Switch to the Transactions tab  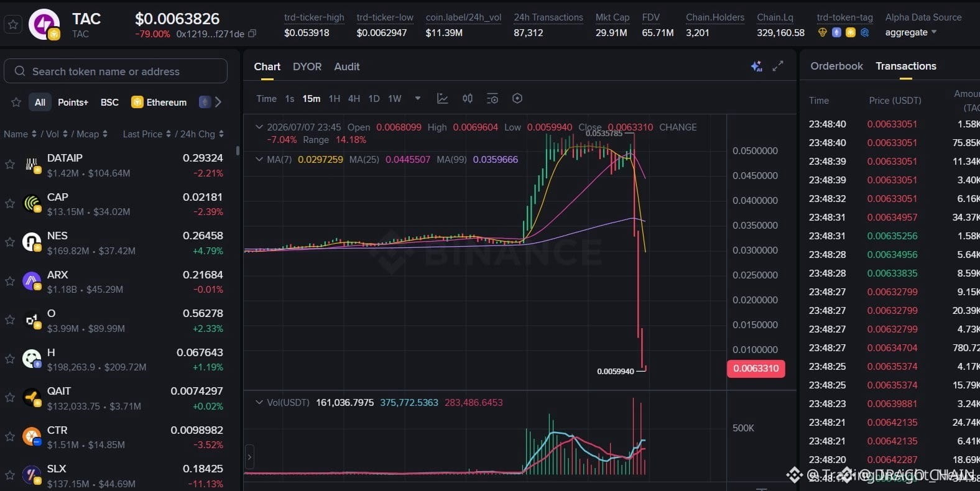[x=905, y=66]
